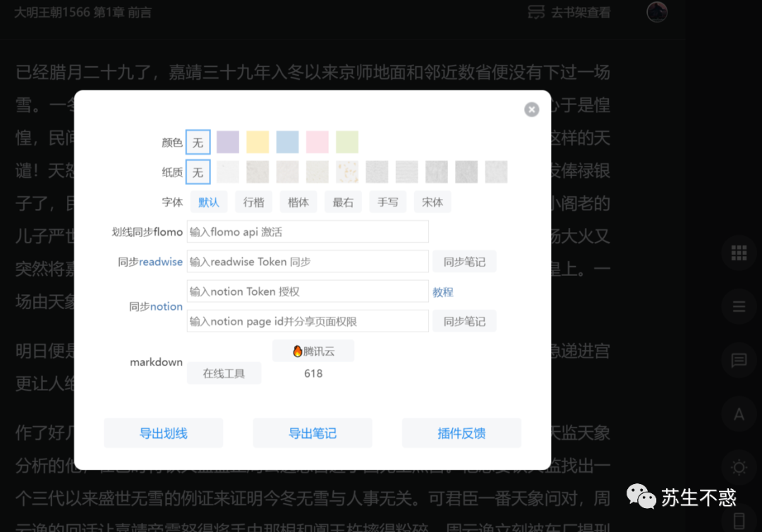Click 同步笔记 button next to readwise
Viewport: 762px width, 532px height.
[464, 261]
